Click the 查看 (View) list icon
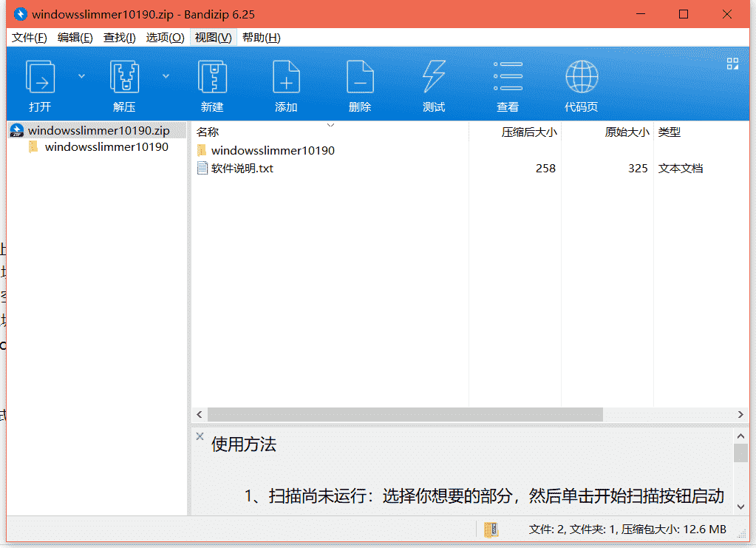This screenshot has width=756, height=548. click(508, 76)
